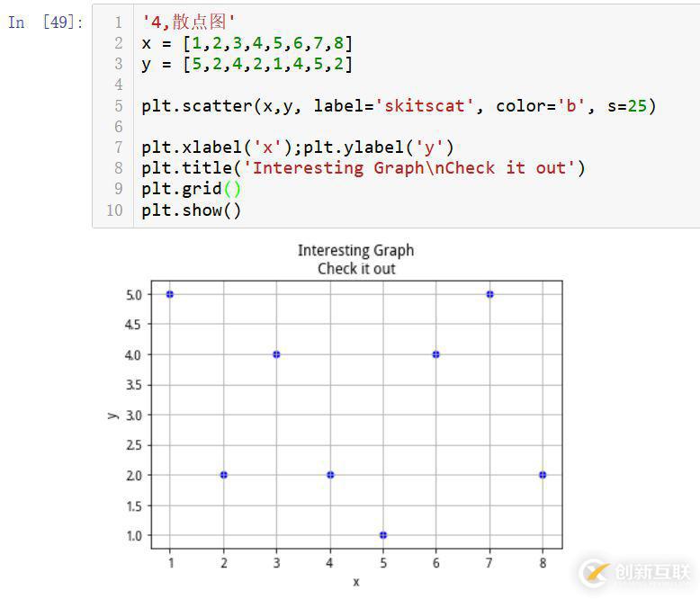Click the y list assignment line
Viewport: 700px width, 599px height.
[x=247, y=64]
